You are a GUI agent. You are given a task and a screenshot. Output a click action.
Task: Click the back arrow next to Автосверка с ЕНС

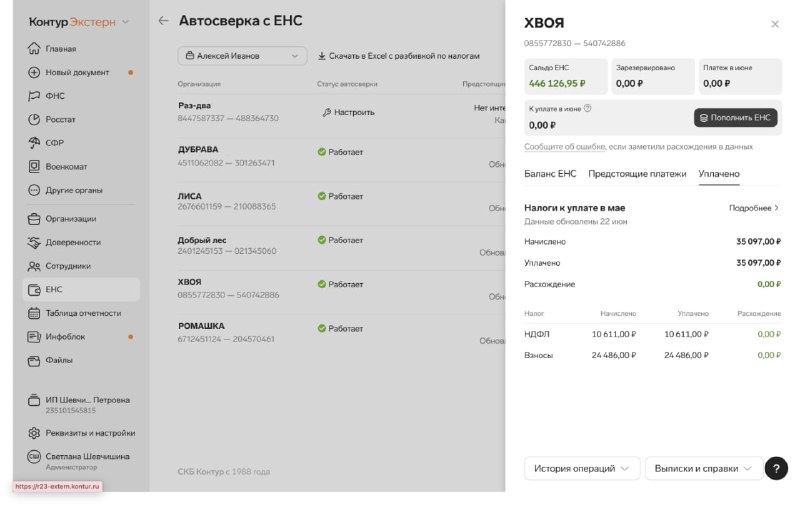coord(163,20)
